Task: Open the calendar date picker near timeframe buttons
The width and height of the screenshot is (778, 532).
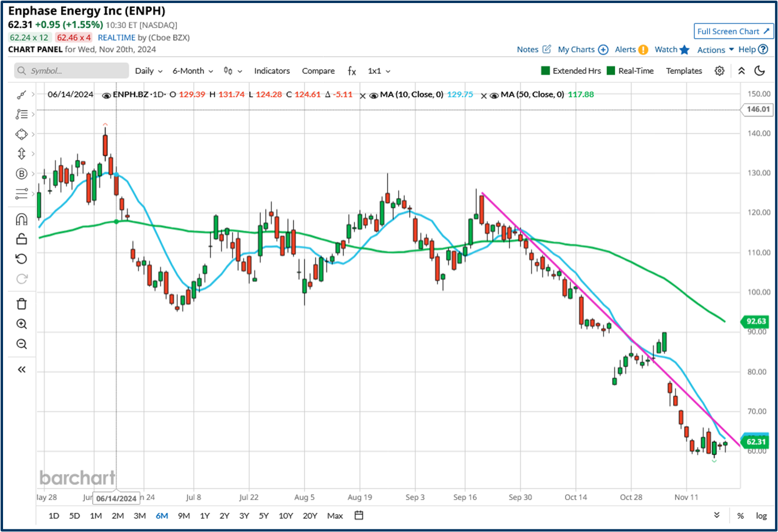Action: click(x=358, y=516)
